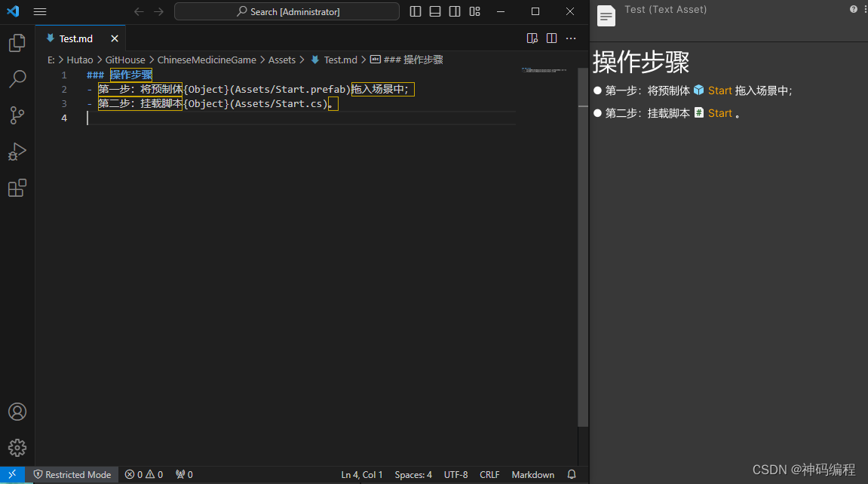Open the Explorer view in activity bar
Image resolution: width=868 pixels, height=484 pixels.
point(17,43)
